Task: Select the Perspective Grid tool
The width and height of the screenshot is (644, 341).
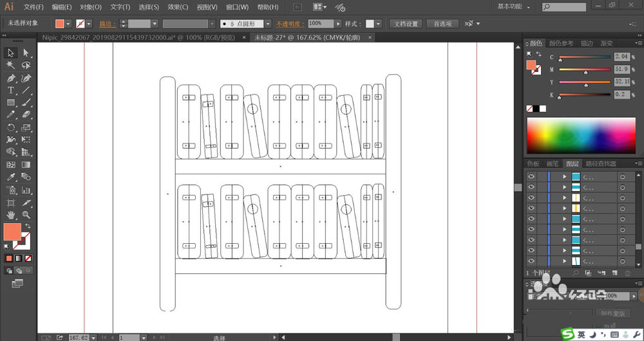Action: 26,152
